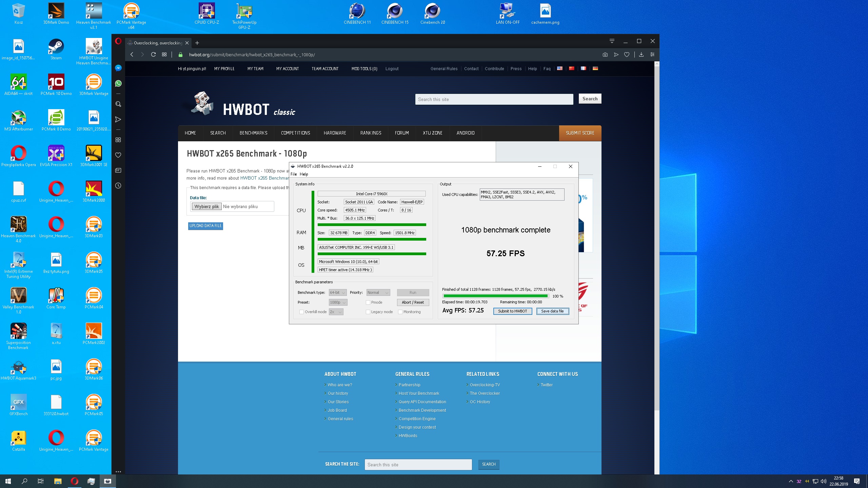Open File Explorer on taskbar
Screen dimensions: 868x488
tap(58, 481)
